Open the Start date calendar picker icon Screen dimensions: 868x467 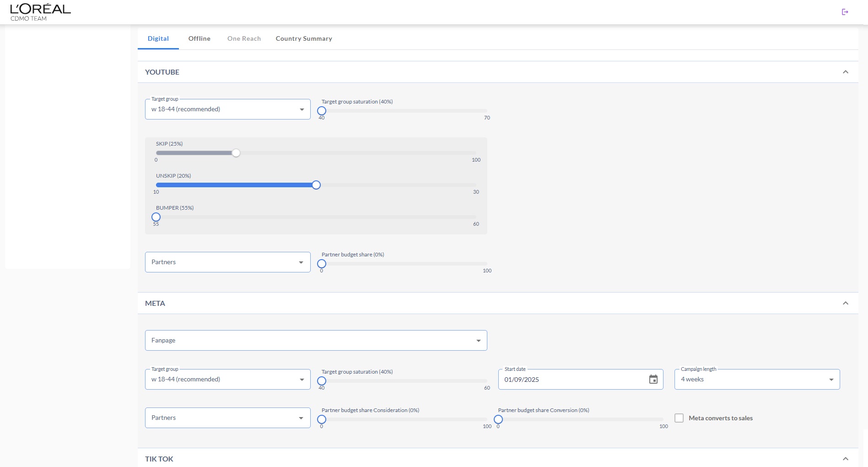pos(653,380)
